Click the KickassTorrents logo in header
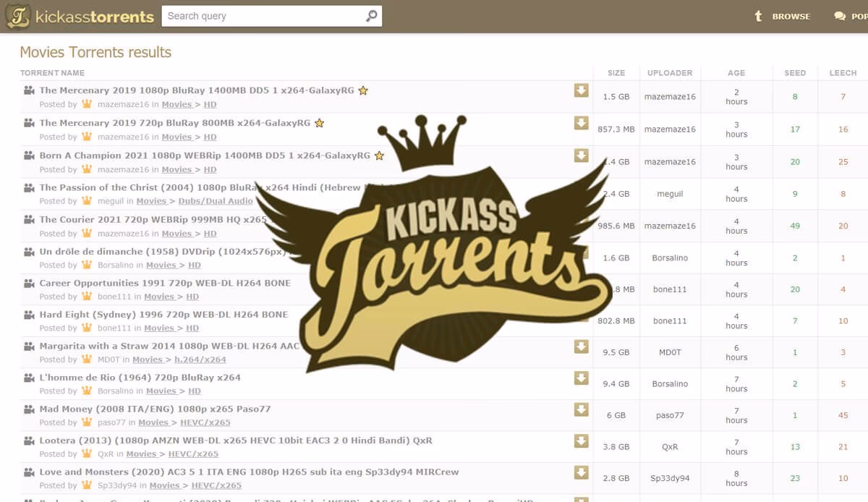 point(80,16)
